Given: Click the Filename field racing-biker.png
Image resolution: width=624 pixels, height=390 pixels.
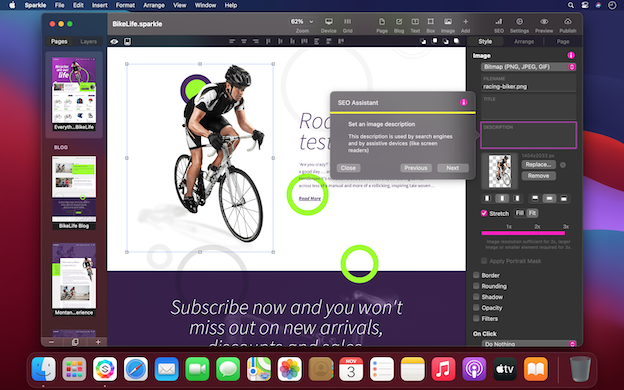Looking at the screenshot, I should [528, 84].
